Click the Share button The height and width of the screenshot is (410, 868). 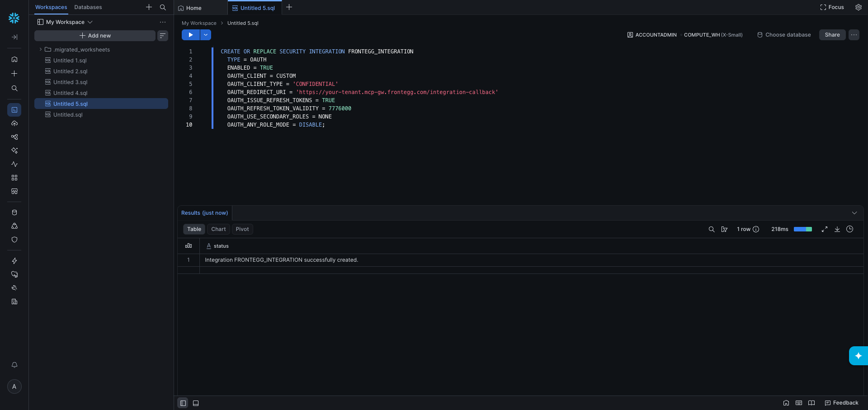(832, 35)
